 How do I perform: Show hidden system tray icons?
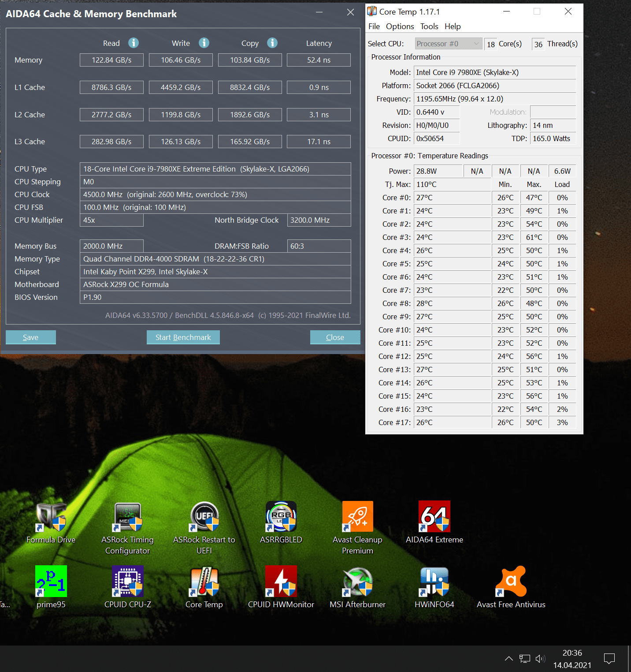(x=509, y=659)
